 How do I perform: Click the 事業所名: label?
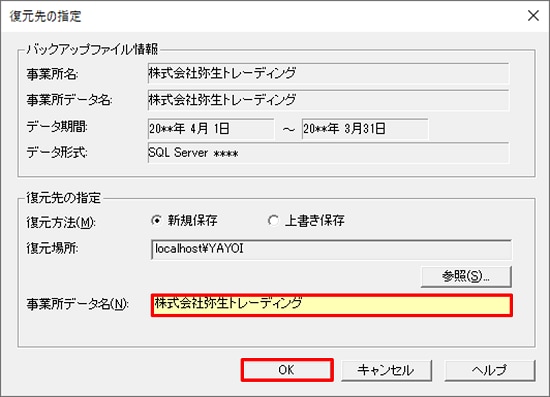click(x=52, y=74)
